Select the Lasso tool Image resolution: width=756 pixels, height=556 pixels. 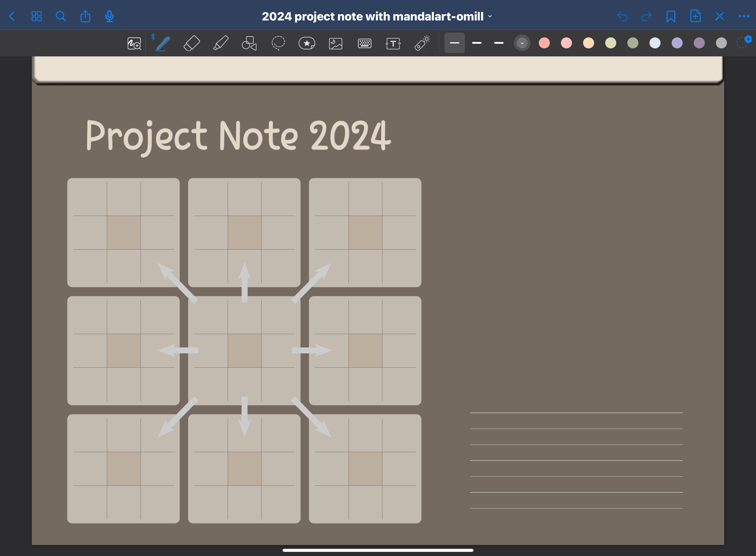278,43
